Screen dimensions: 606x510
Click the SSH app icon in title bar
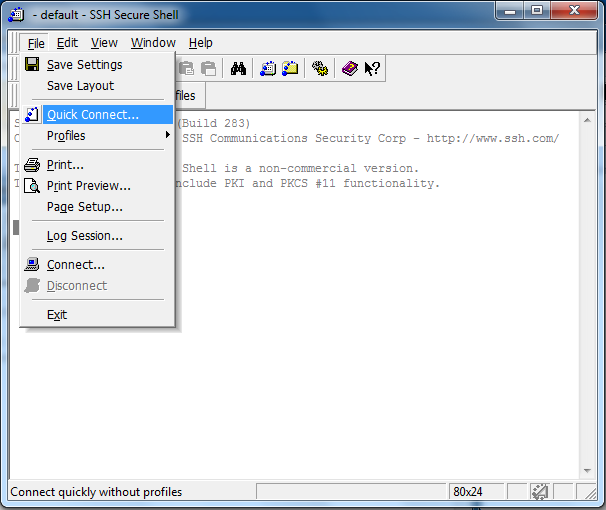(x=16, y=15)
